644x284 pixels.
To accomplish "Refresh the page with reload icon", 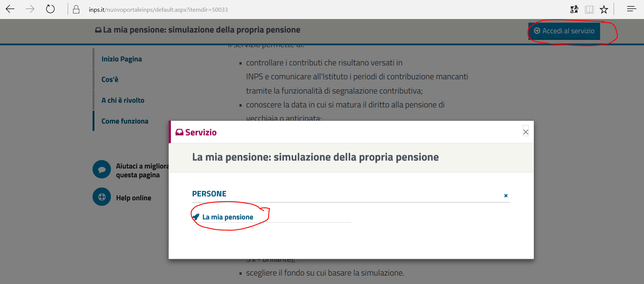I will pyautogui.click(x=50, y=9).
